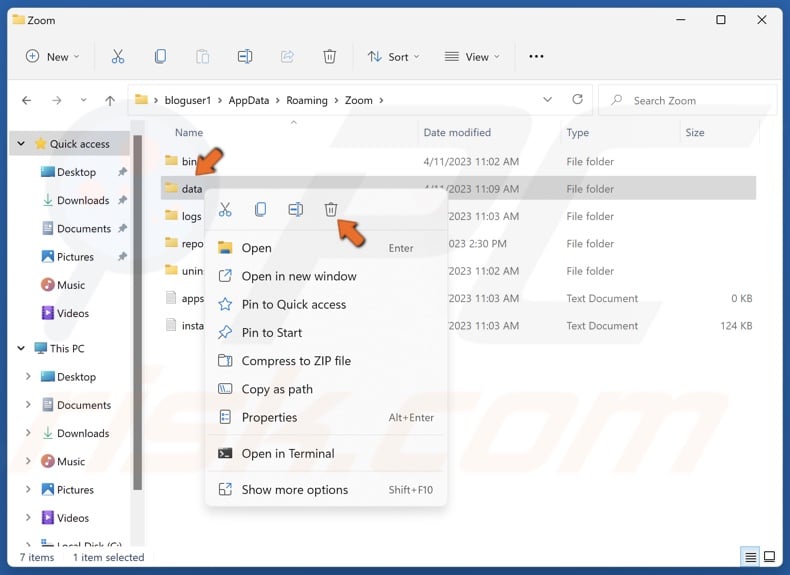Click Zoom in the address breadcrumb
790x575 pixels.
[359, 100]
